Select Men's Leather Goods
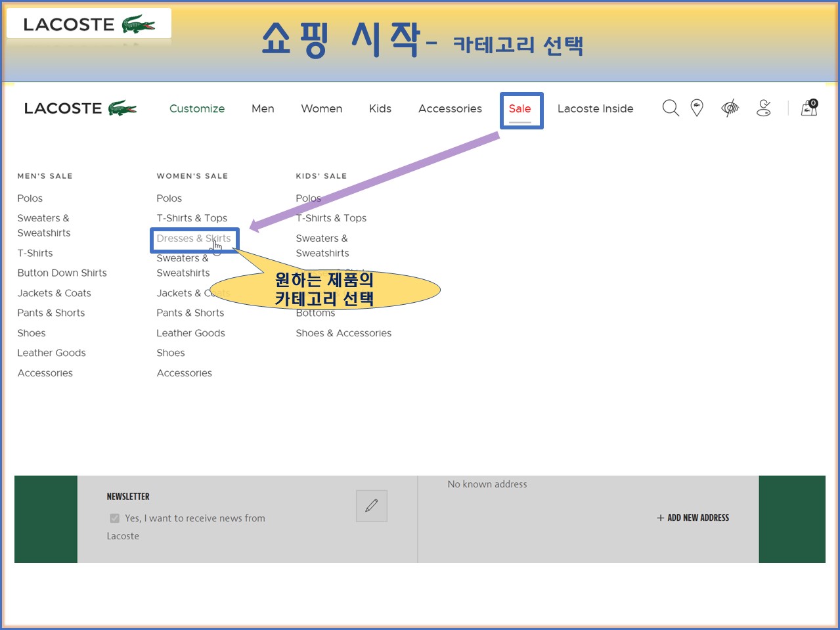Screen dimensions: 840x630 coord(51,353)
